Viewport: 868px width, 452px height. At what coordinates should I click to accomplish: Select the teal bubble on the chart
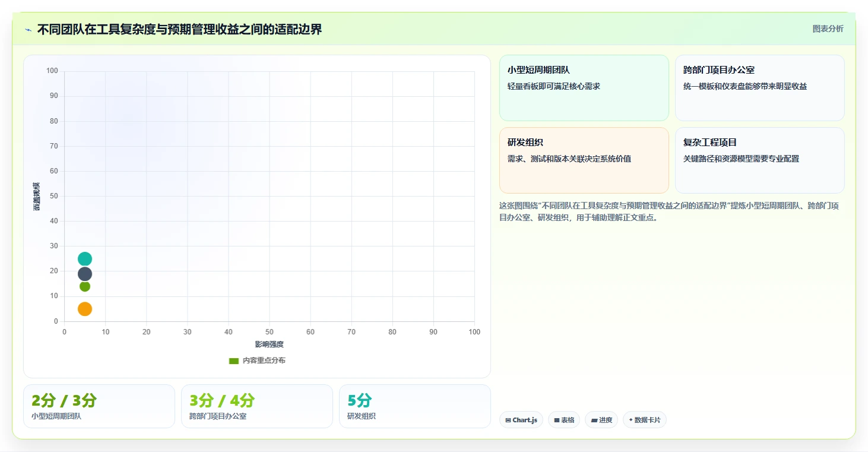(x=85, y=259)
